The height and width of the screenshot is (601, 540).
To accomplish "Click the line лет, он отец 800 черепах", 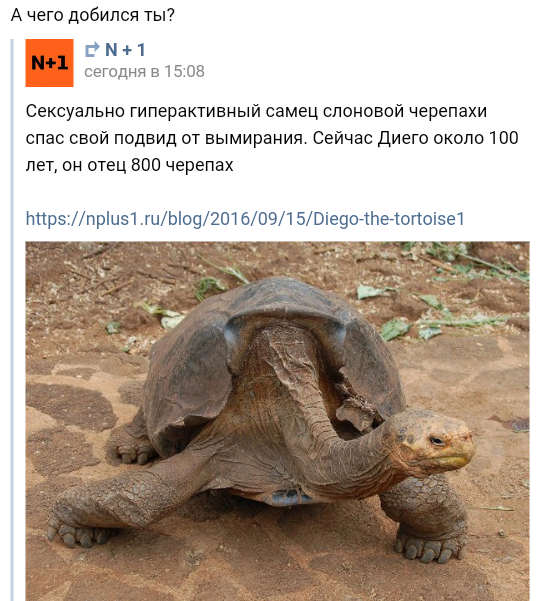I will pyautogui.click(x=130, y=165).
